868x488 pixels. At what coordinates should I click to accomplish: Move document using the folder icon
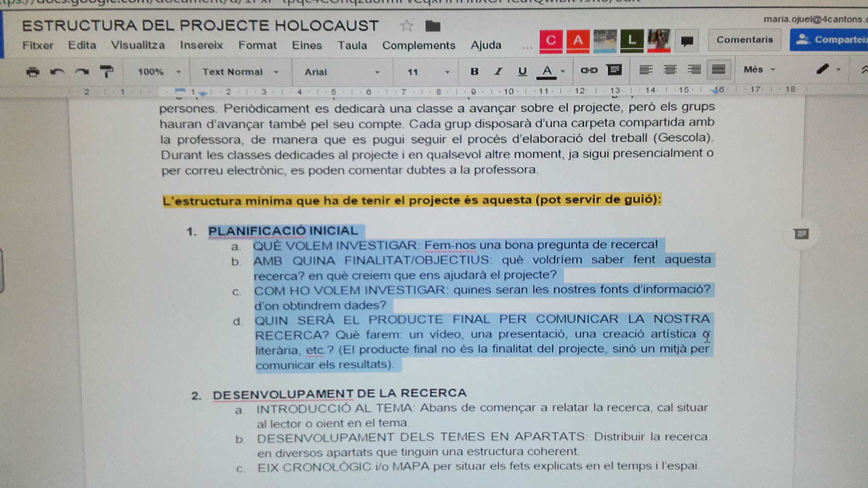(433, 25)
